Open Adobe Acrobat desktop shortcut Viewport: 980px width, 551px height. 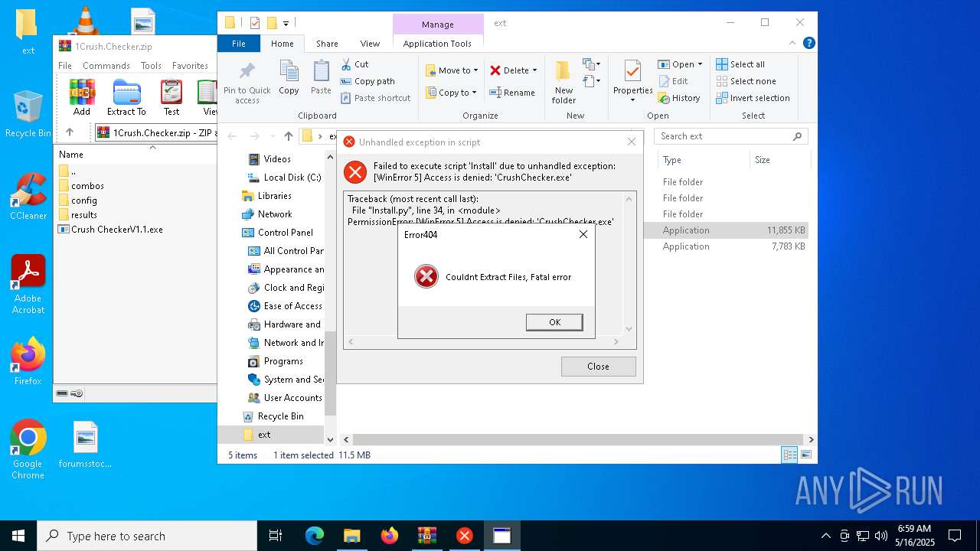pos(28,285)
